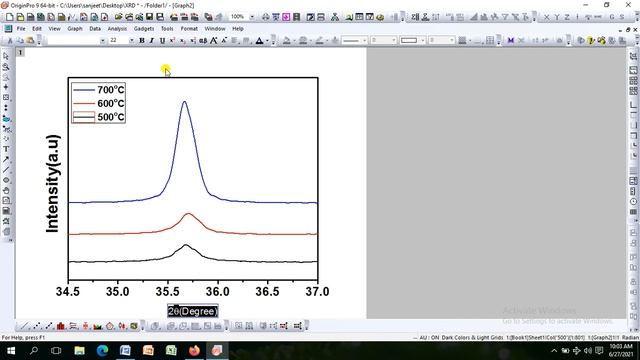Viewport: 640px width, 360px height.
Task: Click the Increase Font Size icon
Action: pos(213,40)
